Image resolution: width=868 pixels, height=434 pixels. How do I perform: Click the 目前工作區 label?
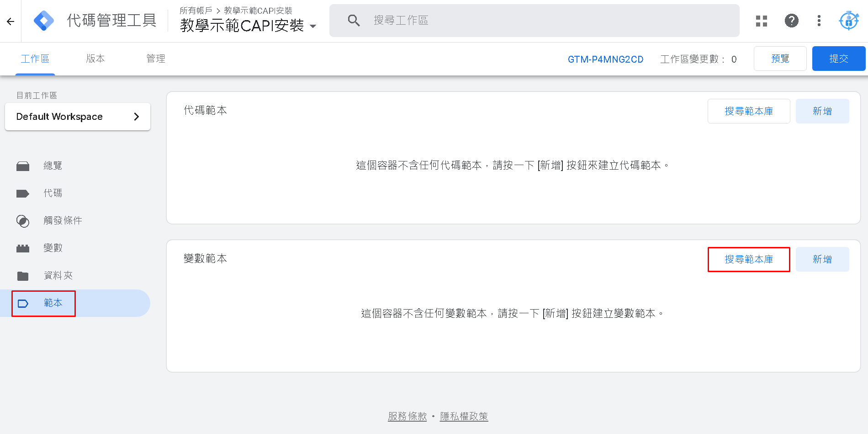tap(37, 95)
